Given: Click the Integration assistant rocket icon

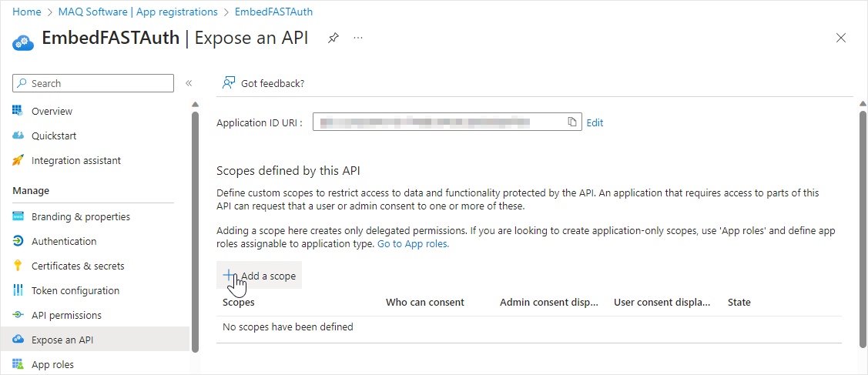Looking at the screenshot, I should click(x=18, y=160).
